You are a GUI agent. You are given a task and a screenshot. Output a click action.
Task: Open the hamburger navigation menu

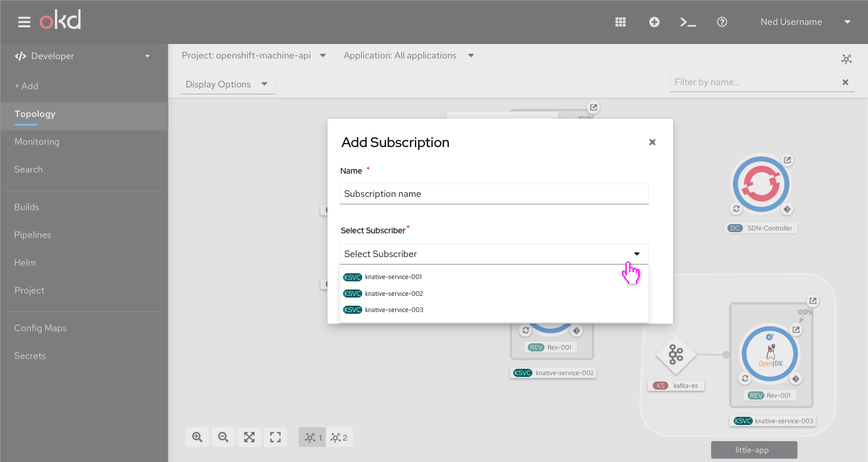click(x=24, y=22)
